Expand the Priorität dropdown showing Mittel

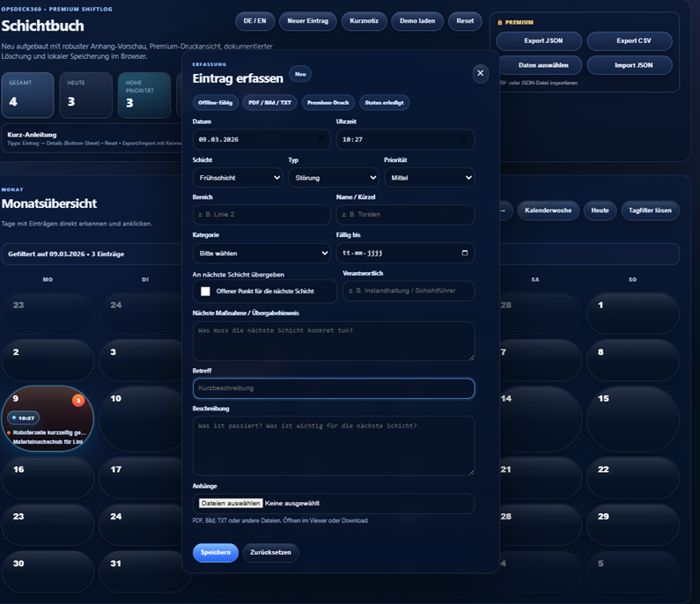pyautogui.click(x=429, y=178)
